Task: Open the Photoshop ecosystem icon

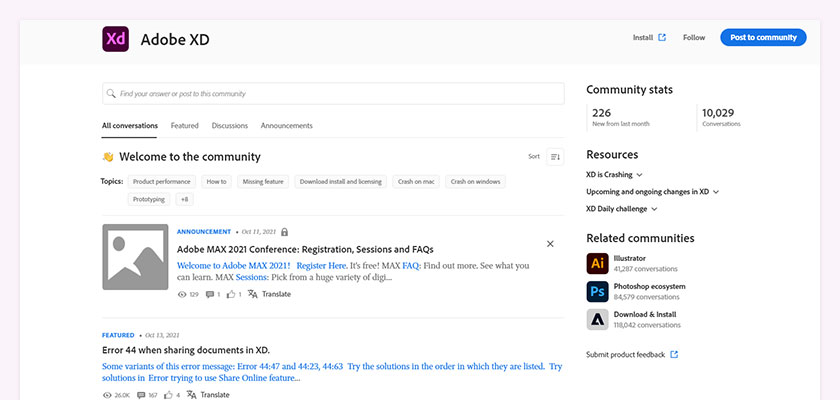Action: tap(597, 291)
